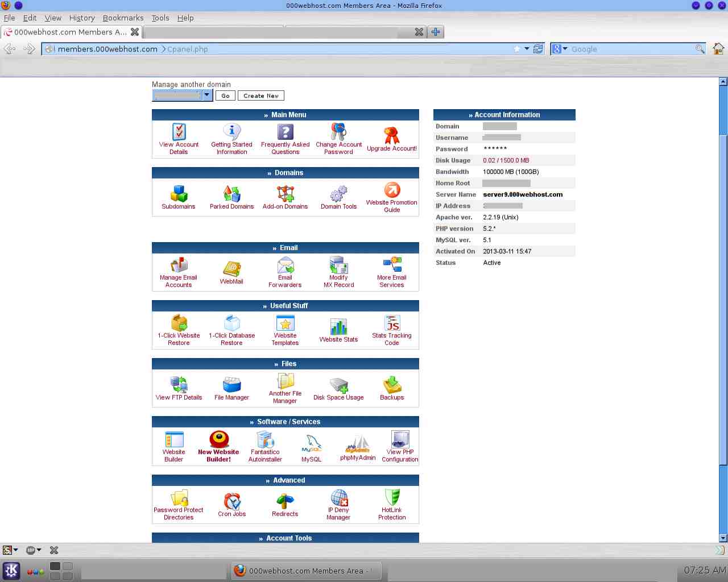Open the Parked Domains icon

pos(231,193)
